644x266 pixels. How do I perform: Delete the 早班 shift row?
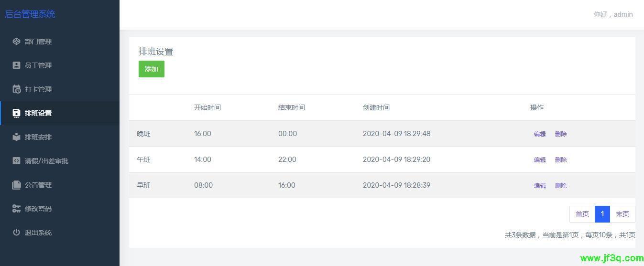(561, 186)
